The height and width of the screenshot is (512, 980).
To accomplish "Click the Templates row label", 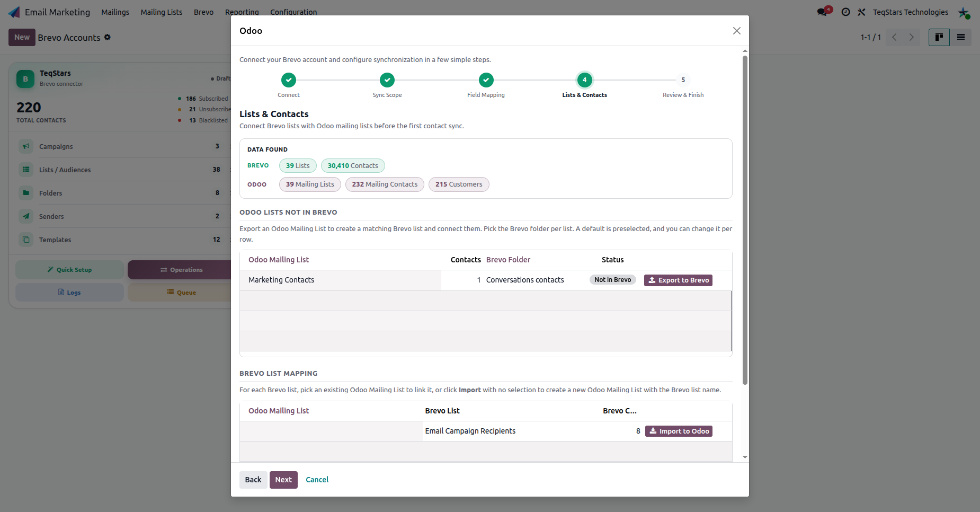I will (55, 240).
